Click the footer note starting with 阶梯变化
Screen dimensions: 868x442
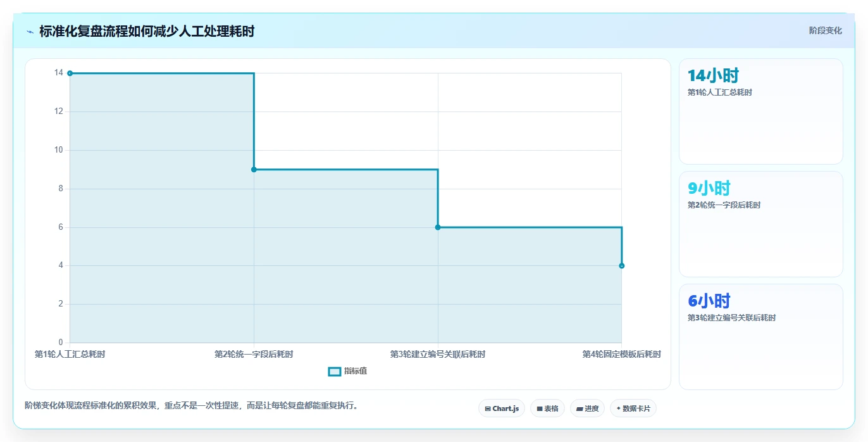pyautogui.click(x=191, y=406)
